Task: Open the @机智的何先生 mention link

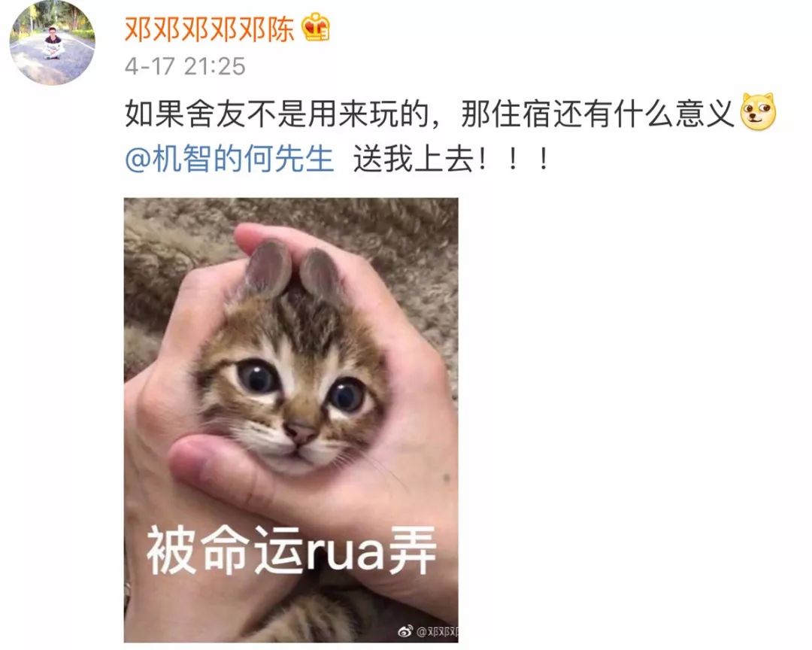Action: (229, 159)
